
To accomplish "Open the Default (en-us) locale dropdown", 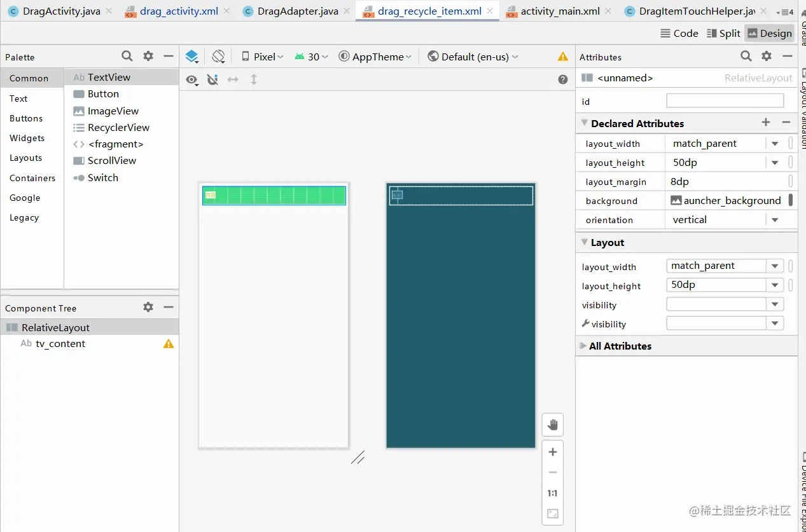I will [473, 57].
